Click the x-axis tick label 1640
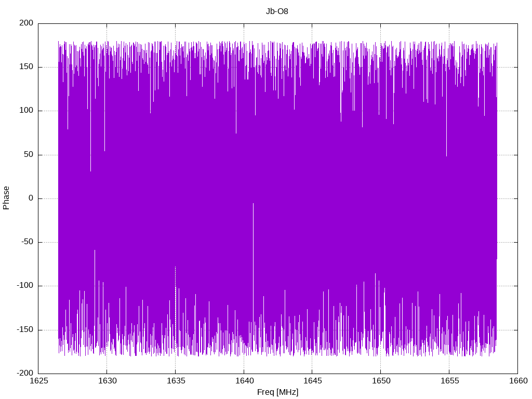The width and height of the screenshot is (532, 399). pos(244,381)
